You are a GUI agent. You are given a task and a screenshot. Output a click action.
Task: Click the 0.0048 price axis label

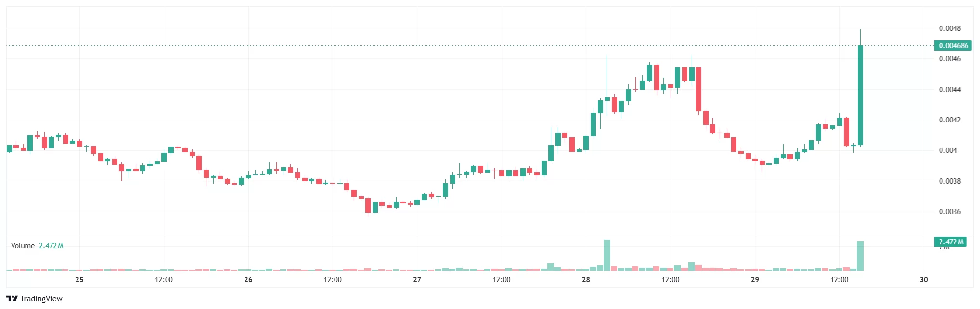coord(949,28)
